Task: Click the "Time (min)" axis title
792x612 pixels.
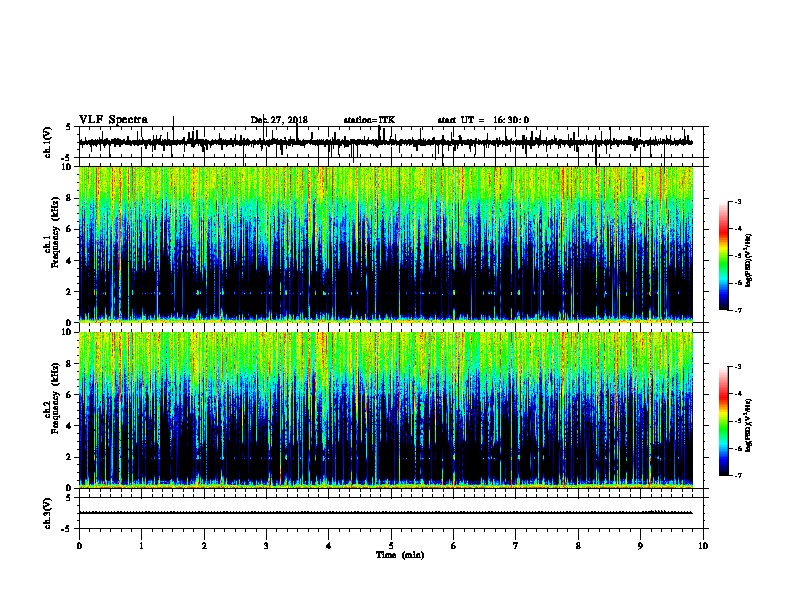Action: 400,555
